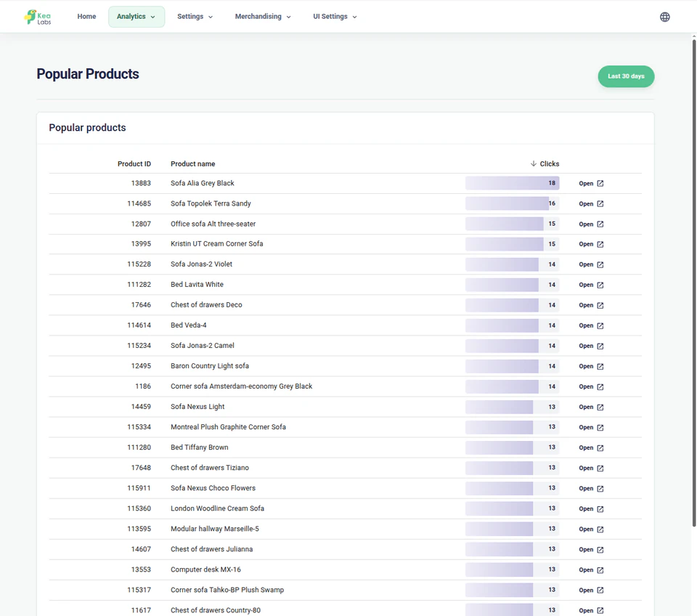
Task: Click the Last 30 days button
Action: pos(626,76)
